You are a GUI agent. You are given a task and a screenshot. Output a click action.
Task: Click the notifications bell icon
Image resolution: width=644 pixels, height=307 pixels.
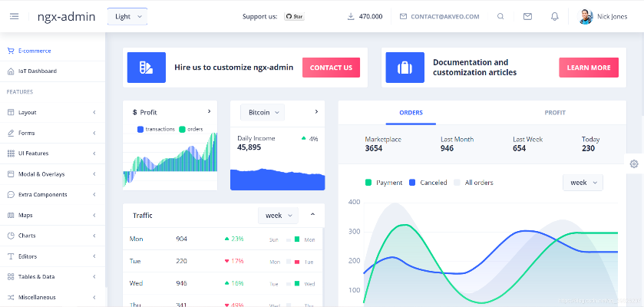coord(554,16)
